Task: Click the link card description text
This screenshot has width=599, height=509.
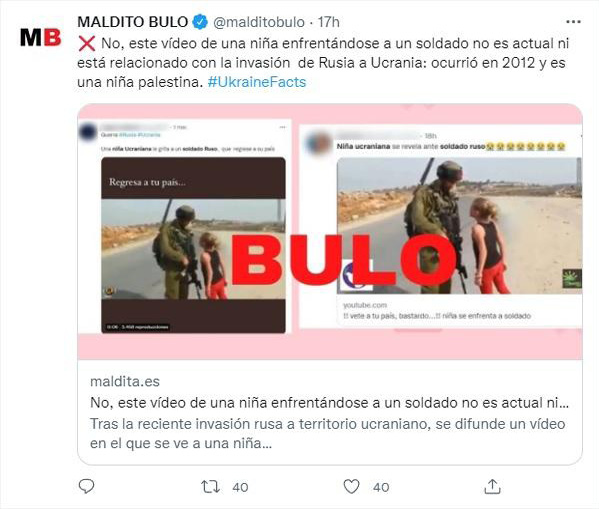Action: (327, 434)
